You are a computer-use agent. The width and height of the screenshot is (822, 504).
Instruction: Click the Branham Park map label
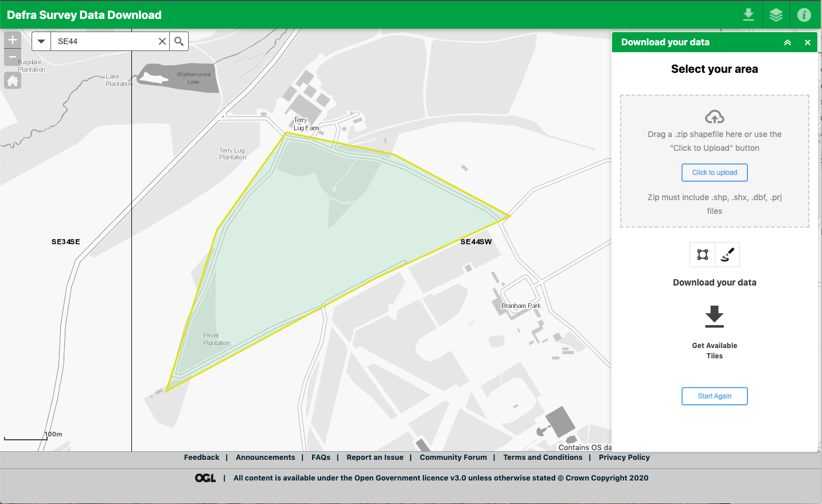(x=521, y=306)
